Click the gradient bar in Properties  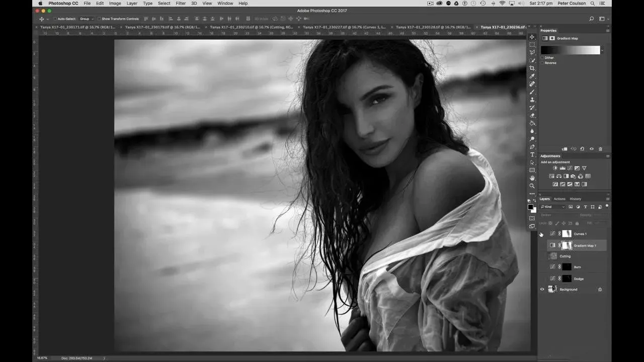coord(571,50)
